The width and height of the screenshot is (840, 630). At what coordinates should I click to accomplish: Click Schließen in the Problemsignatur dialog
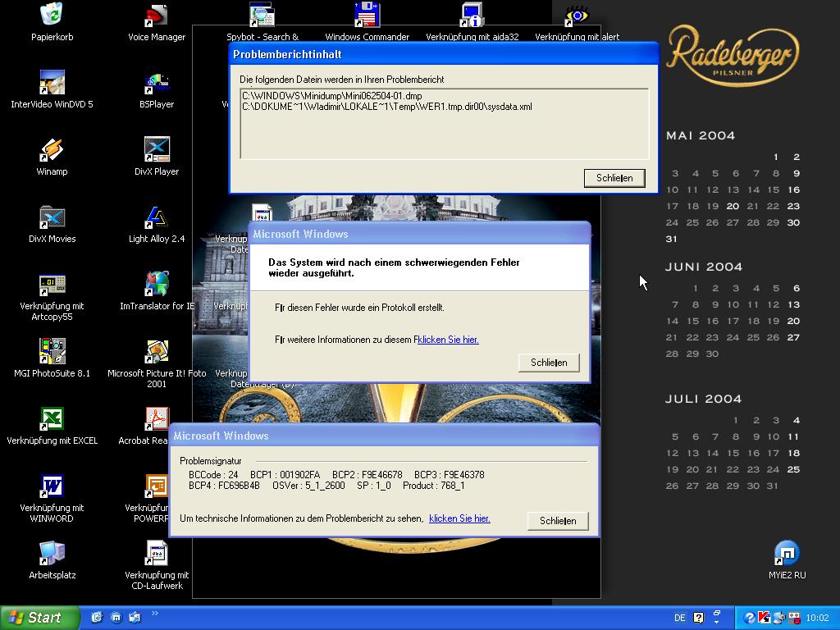coord(558,521)
